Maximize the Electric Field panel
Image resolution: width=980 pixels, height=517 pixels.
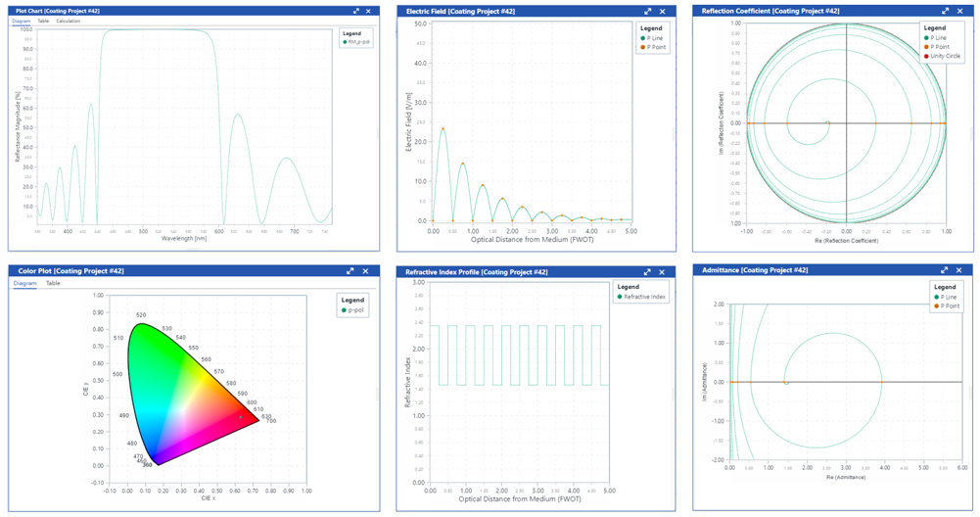click(x=647, y=11)
